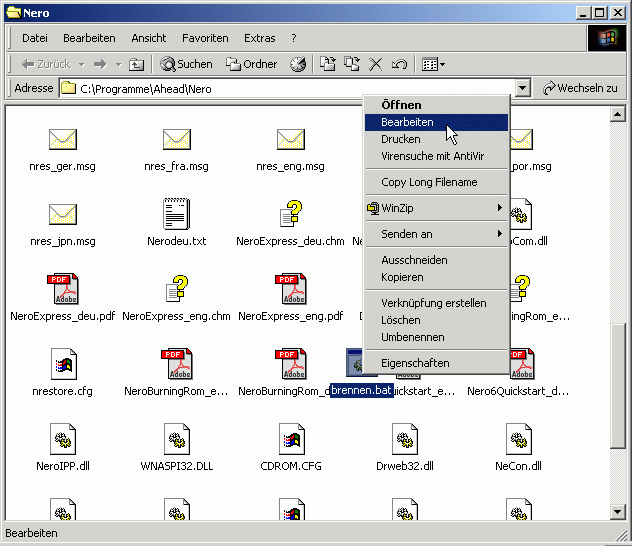Click the scrollbar down arrow
The width and height of the screenshot is (632, 546).
click(617, 512)
